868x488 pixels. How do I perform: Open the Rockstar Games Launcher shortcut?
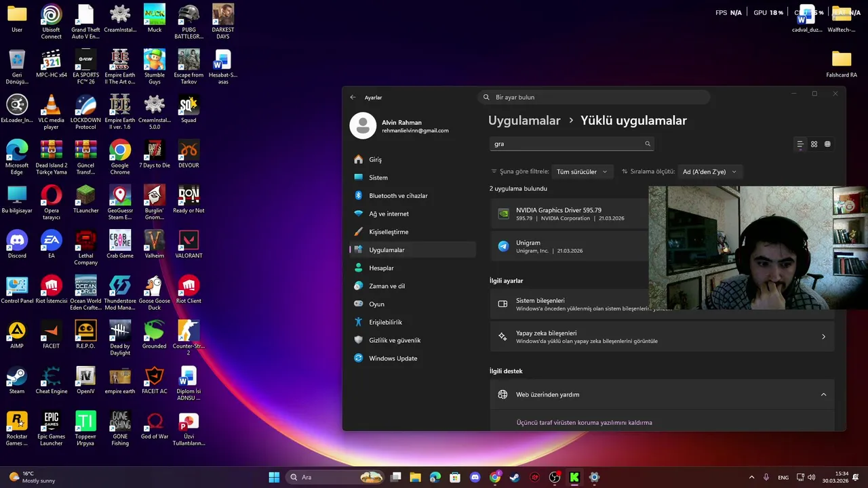click(17, 428)
